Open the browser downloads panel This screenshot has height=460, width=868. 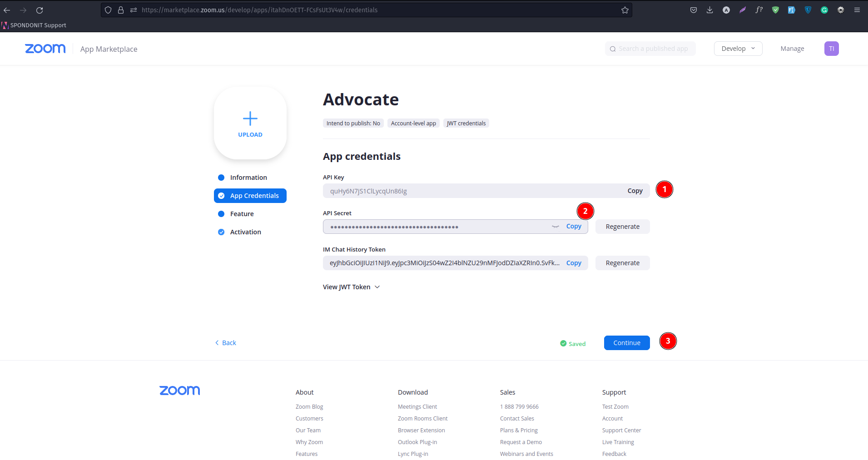tap(710, 10)
